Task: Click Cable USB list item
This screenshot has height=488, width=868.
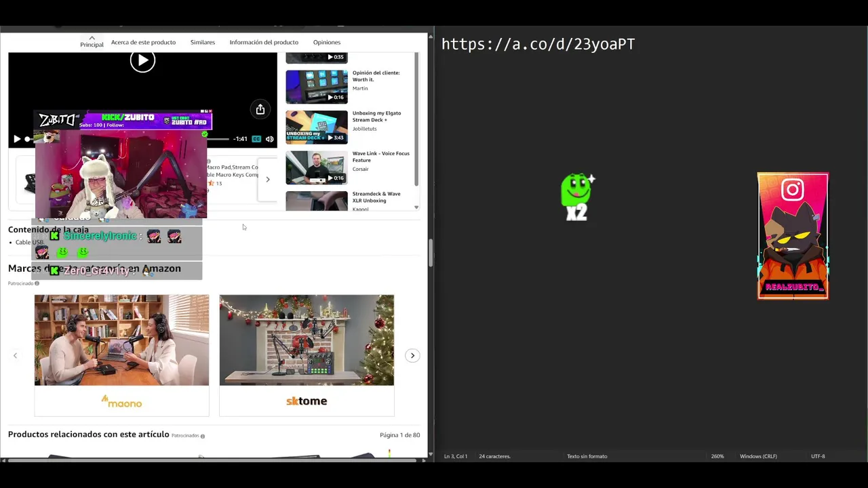Action: click(29, 242)
